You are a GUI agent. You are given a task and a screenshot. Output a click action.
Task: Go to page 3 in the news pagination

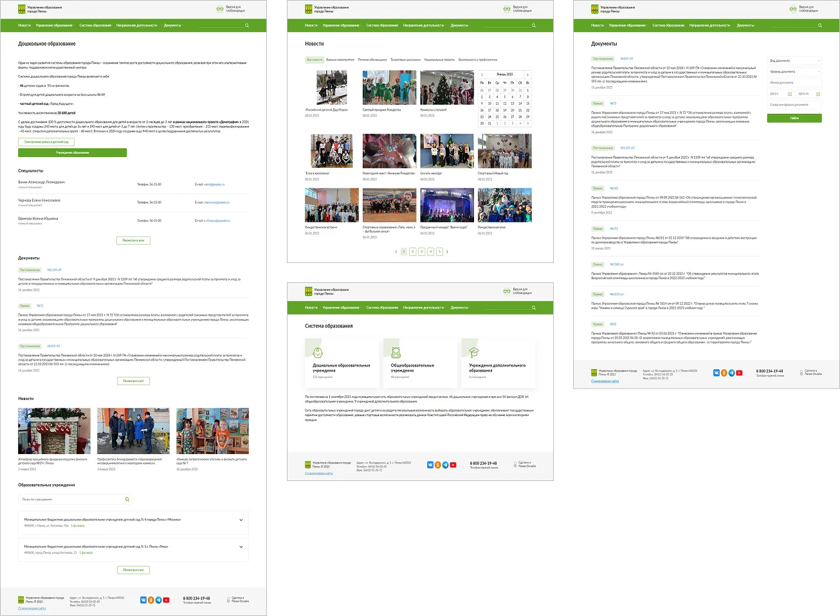pos(422,252)
